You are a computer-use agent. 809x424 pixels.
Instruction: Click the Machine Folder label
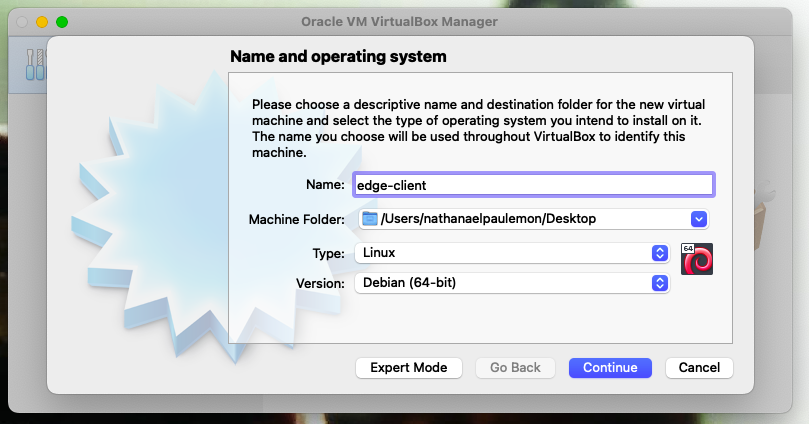[x=297, y=220]
